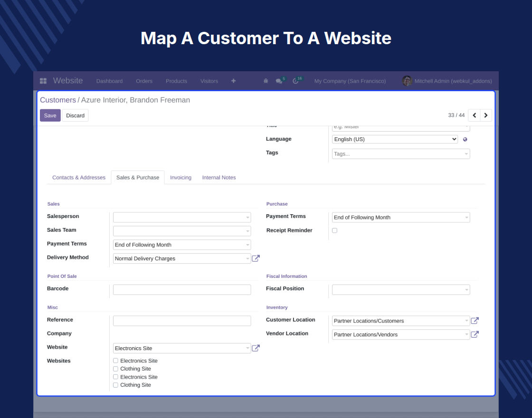Open the Products menu
Image resolution: width=532 pixels, height=418 pixels.
[x=176, y=81]
